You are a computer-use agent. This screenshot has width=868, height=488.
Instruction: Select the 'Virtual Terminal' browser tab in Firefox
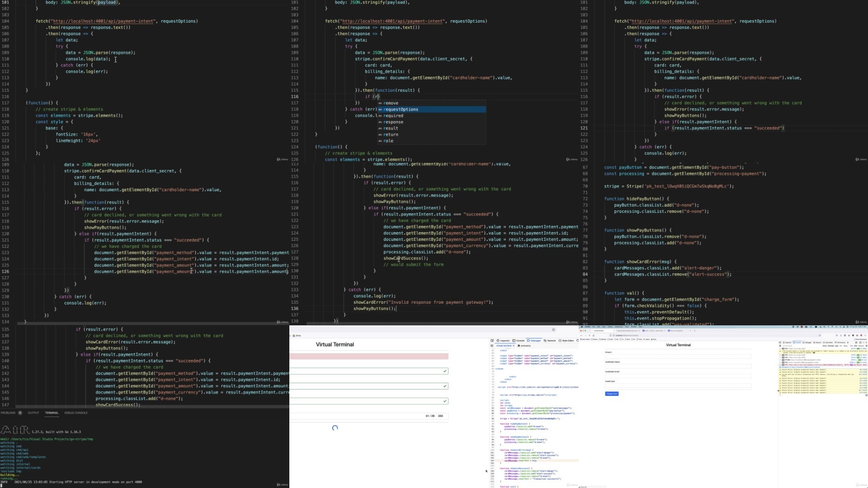[603, 331]
